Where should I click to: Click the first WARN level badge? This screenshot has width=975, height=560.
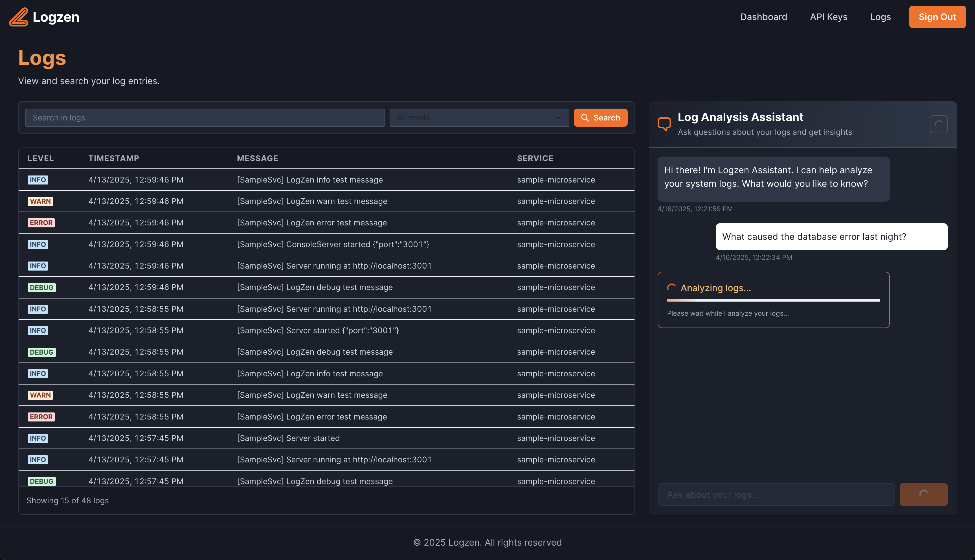(x=40, y=201)
